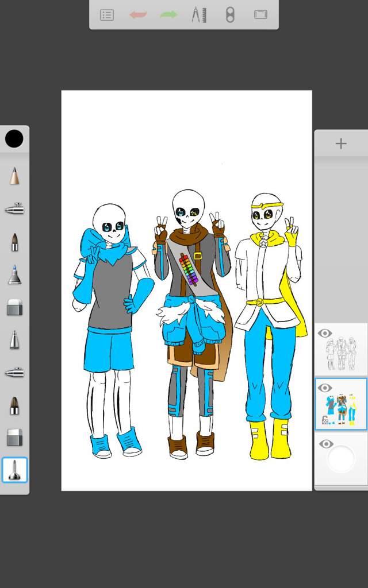The image size is (368, 588).
Task: Select the line art layer thumbnail
Action: click(341, 350)
